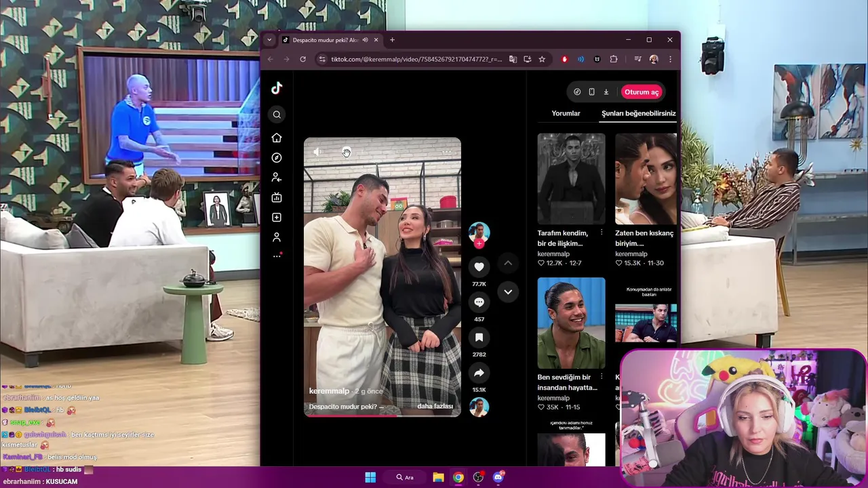Open the More (three dots) sidebar menu
Viewport: 868px width, 488px height.
pyautogui.click(x=277, y=256)
